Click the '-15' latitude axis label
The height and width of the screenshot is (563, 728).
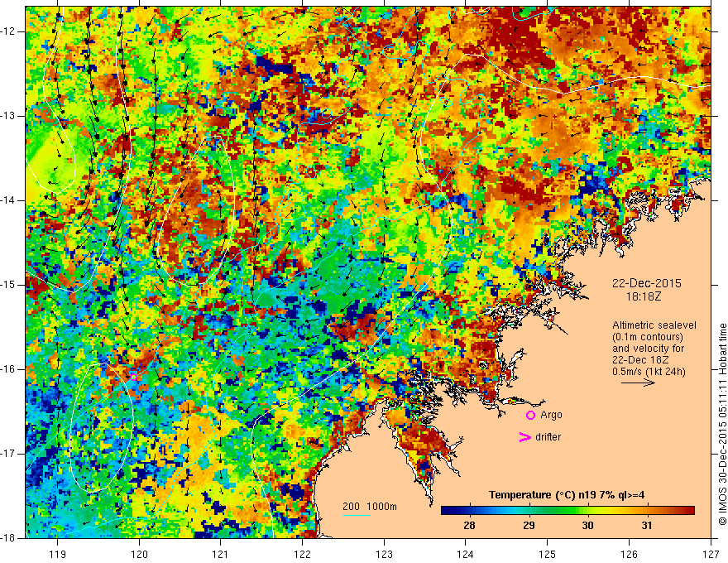[8, 285]
